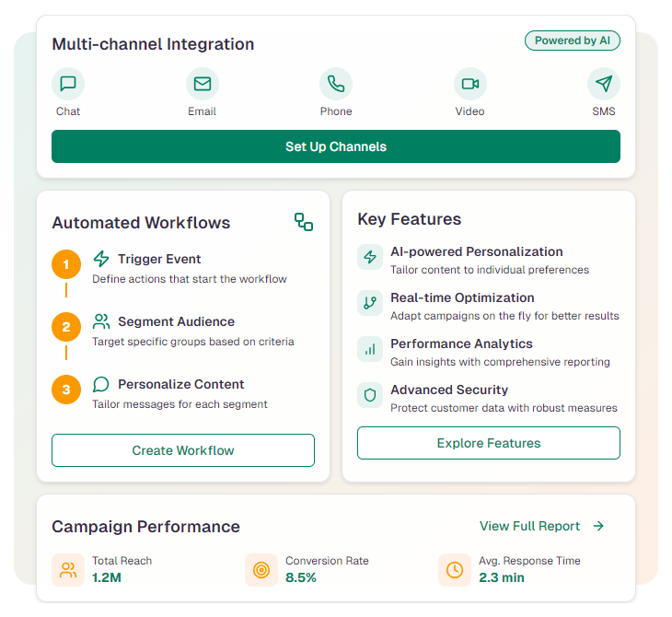Click the SMS label text
672x617 pixels.
coord(604,111)
